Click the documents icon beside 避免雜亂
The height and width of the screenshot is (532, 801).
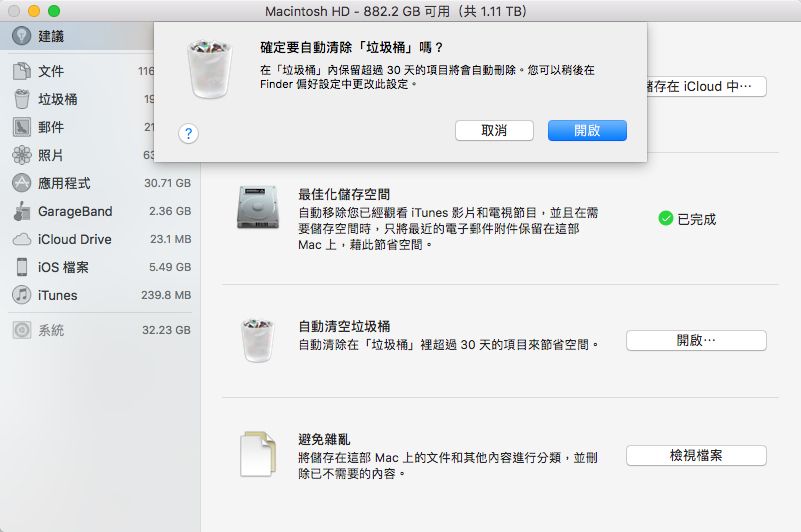coord(258,454)
